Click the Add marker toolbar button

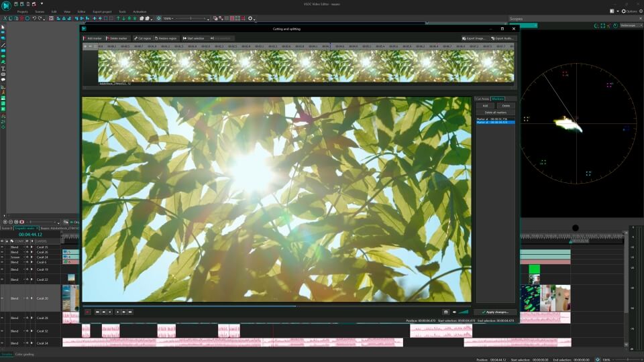pos(93,38)
